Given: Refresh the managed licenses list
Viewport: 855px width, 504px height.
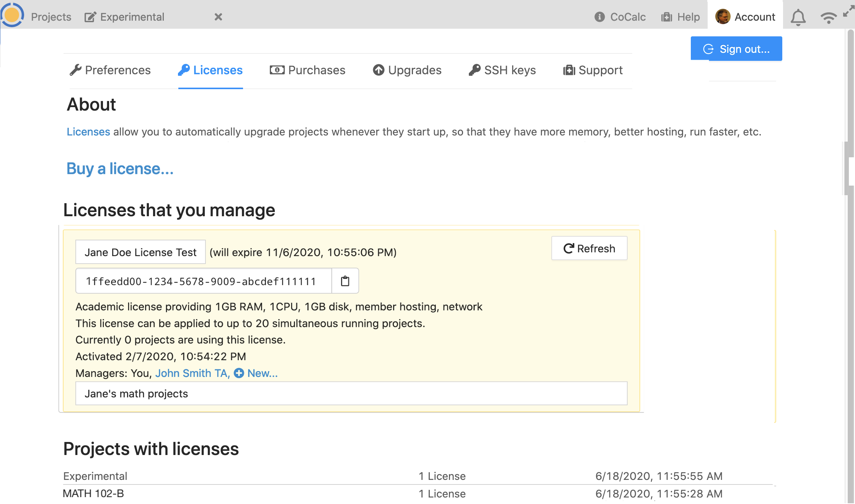Looking at the screenshot, I should (589, 248).
